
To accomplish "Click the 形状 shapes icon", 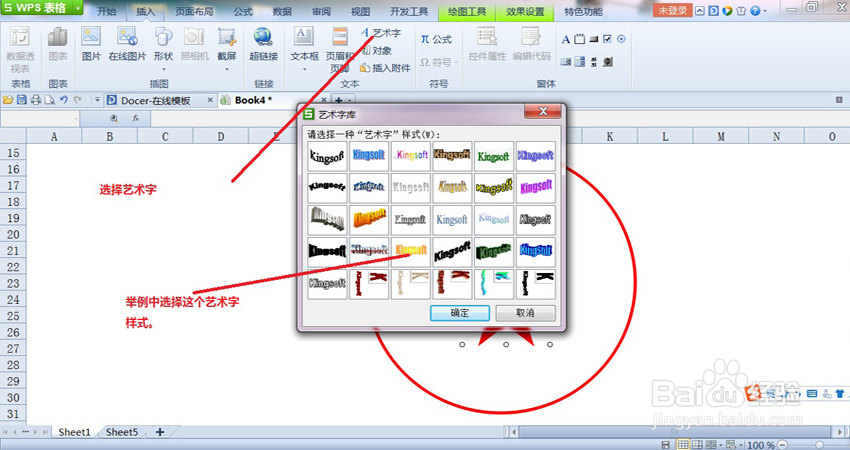I will tap(163, 37).
